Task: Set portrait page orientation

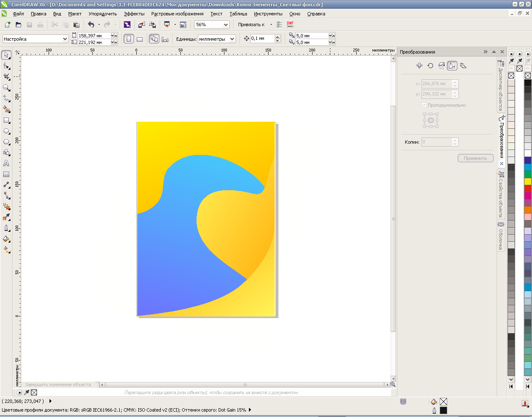Action: (x=129, y=39)
